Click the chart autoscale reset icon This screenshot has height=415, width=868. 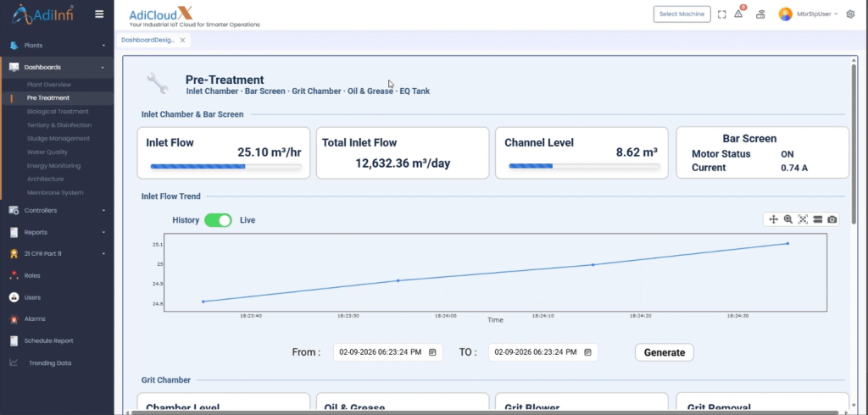[x=804, y=219]
